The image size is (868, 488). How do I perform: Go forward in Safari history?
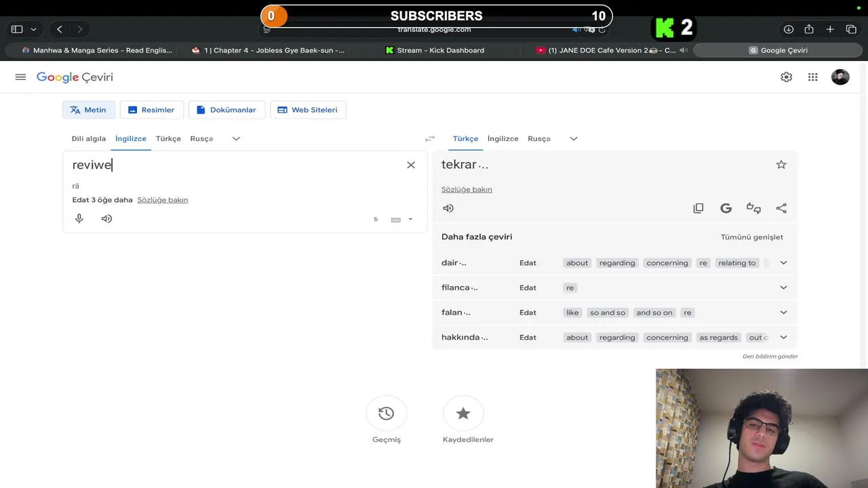pos(79,29)
